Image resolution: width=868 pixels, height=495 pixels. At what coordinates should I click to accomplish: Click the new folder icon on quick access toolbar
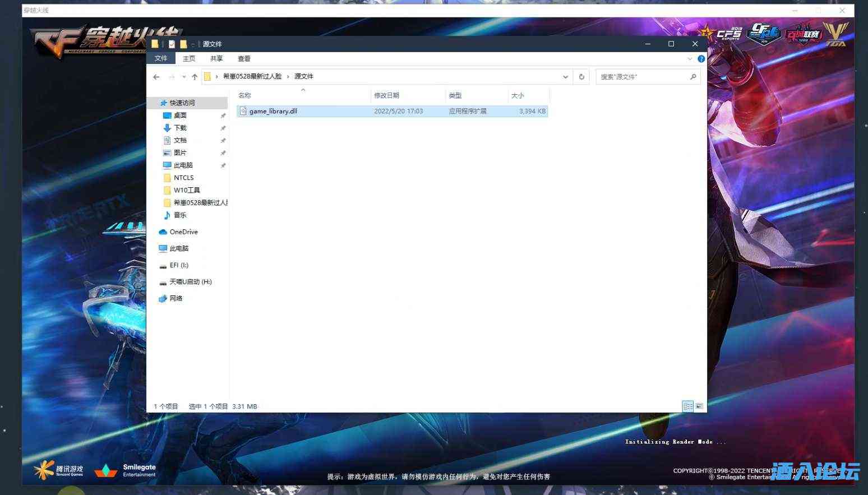[x=183, y=44]
